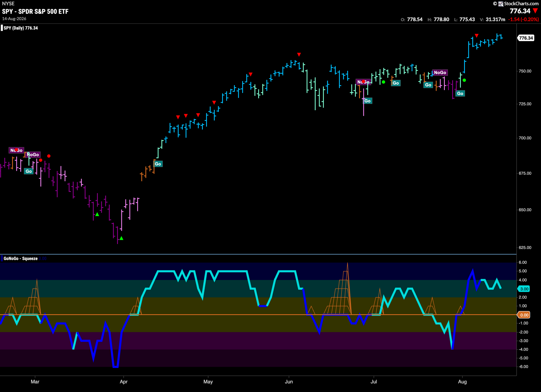Click the low value 775.43

pyautogui.click(x=467, y=19)
